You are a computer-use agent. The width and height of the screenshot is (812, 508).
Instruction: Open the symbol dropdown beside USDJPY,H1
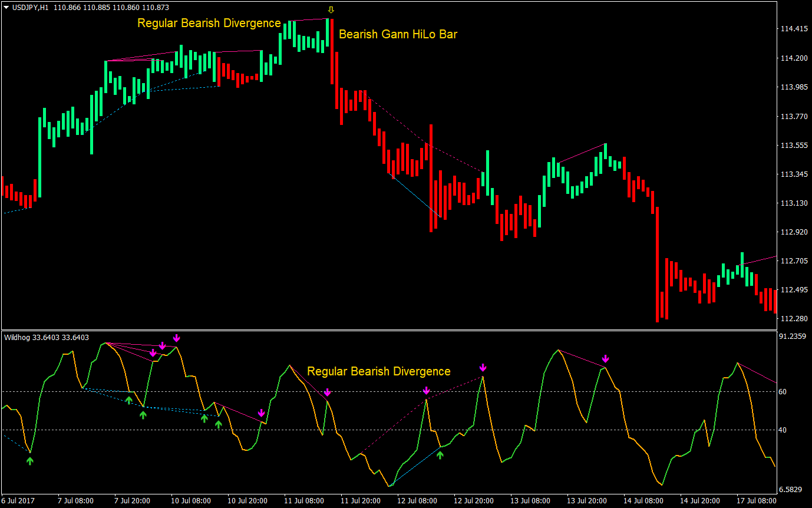(x=5, y=8)
